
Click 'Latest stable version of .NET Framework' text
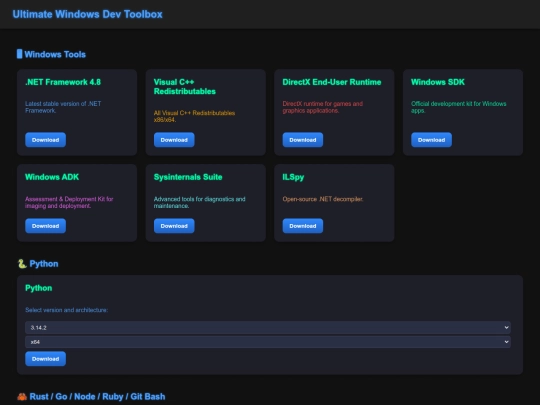tap(63, 107)
